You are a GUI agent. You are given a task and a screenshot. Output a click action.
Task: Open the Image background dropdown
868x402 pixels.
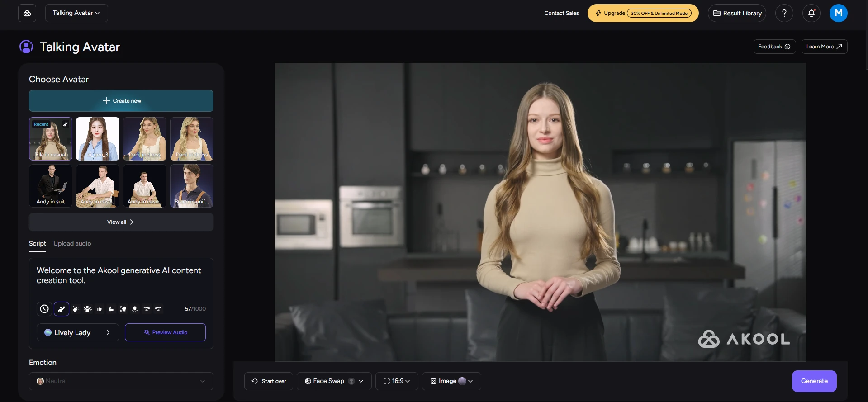(x=451, y=381)
